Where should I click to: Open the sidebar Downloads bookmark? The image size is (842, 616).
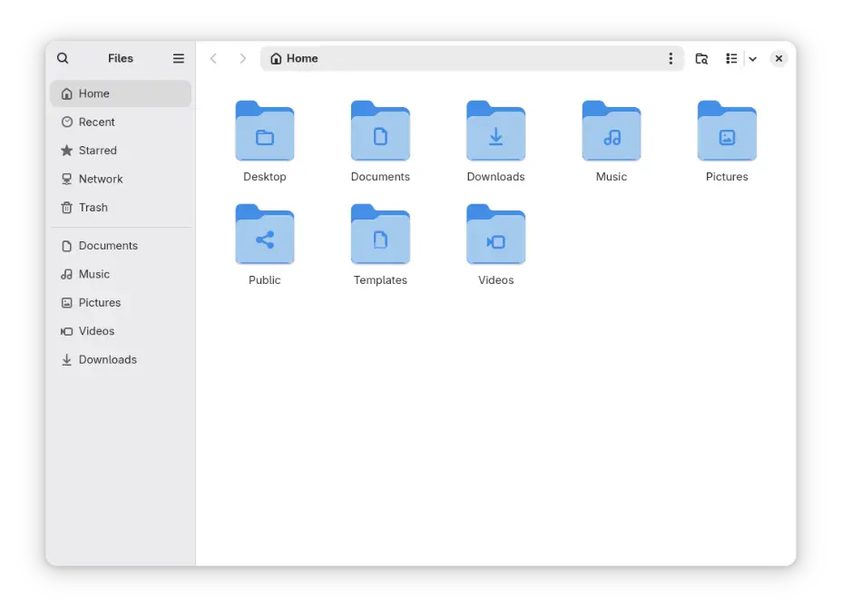coord(107,359)
